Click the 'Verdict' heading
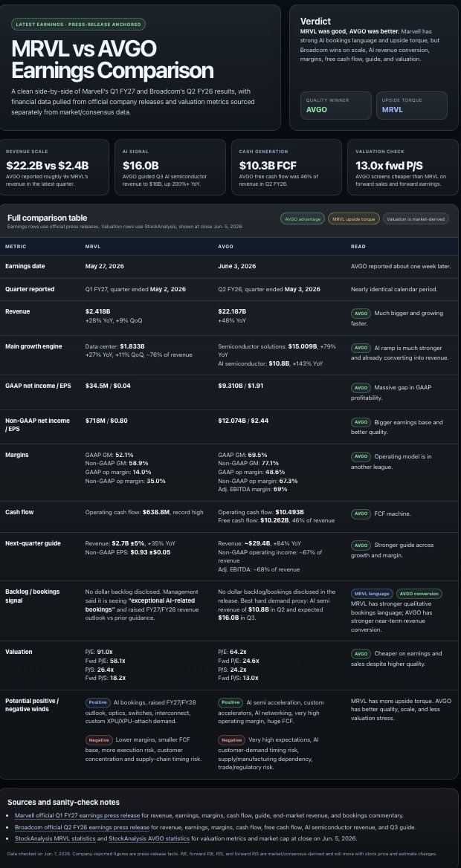Viewport: 461px width, 868px height. pos(315,21)
